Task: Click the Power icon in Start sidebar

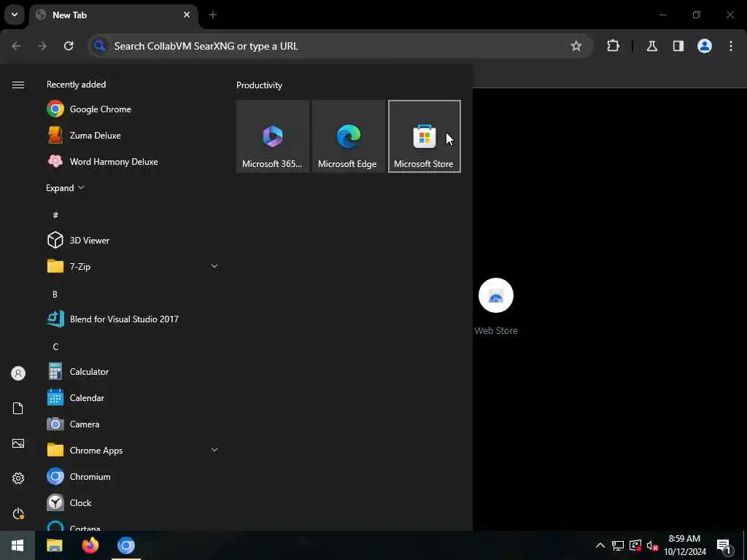Action: [x=18, y=513]
